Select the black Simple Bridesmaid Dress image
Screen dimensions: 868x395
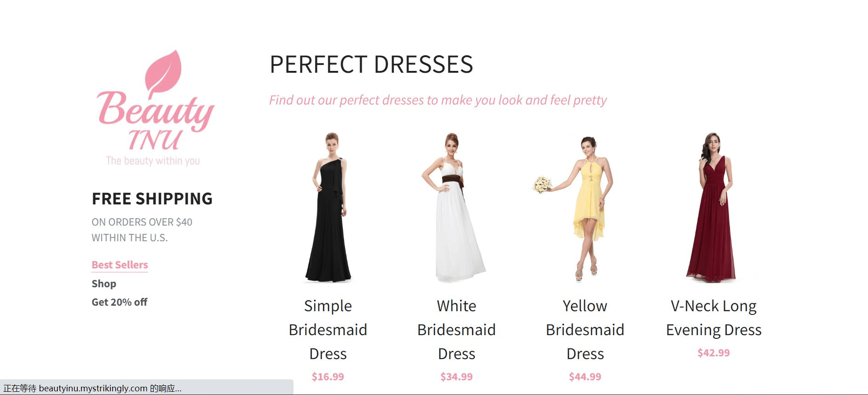click(x=328, y=207)
